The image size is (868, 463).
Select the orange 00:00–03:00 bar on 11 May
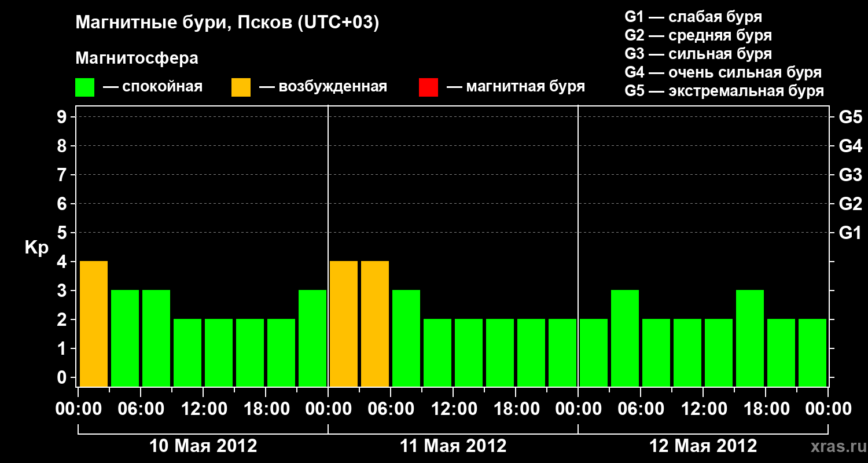(344, 324)
